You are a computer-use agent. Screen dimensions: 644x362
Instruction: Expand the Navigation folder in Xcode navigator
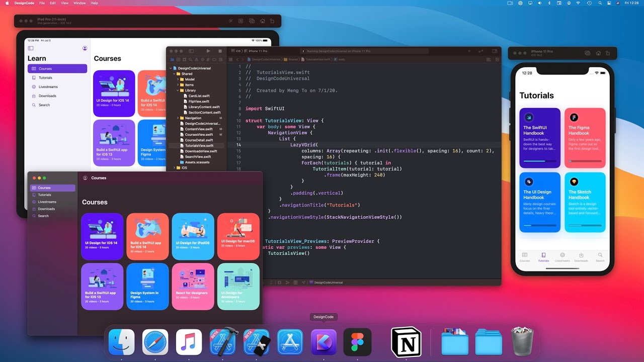point(178,118)
